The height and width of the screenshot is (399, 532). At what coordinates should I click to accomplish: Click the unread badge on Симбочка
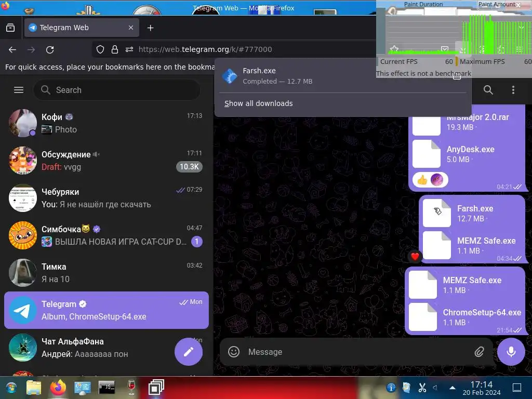click(197, 242)
